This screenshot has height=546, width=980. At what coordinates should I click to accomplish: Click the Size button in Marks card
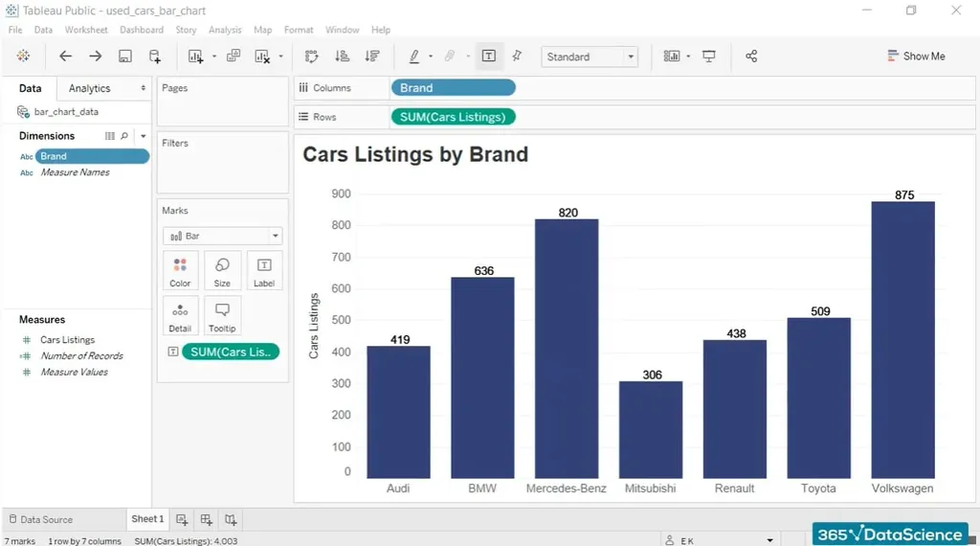click(222, 271)
